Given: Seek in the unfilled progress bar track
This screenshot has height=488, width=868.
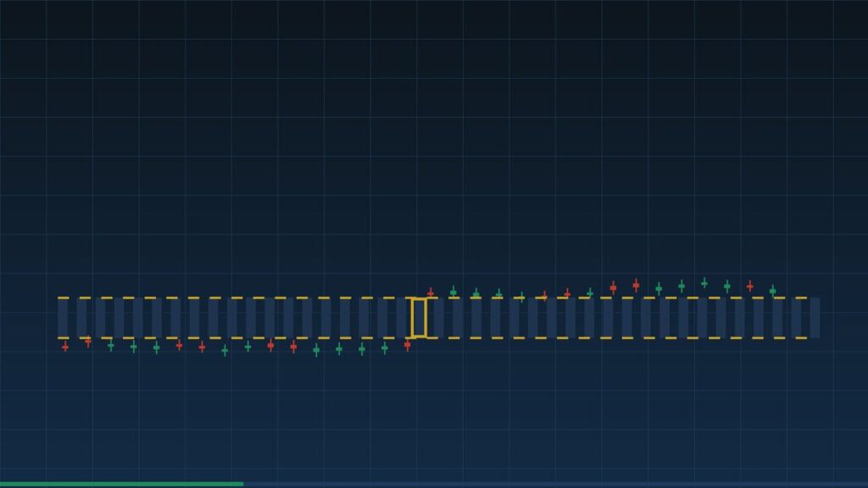Looking at the screenshot, I should click(555, 484).
